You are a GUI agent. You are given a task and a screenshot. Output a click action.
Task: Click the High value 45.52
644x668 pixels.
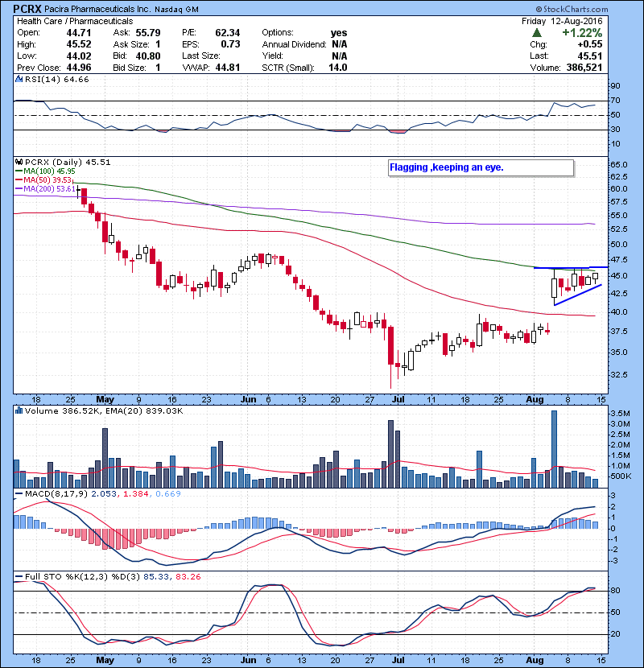click(x=79, y=44)
